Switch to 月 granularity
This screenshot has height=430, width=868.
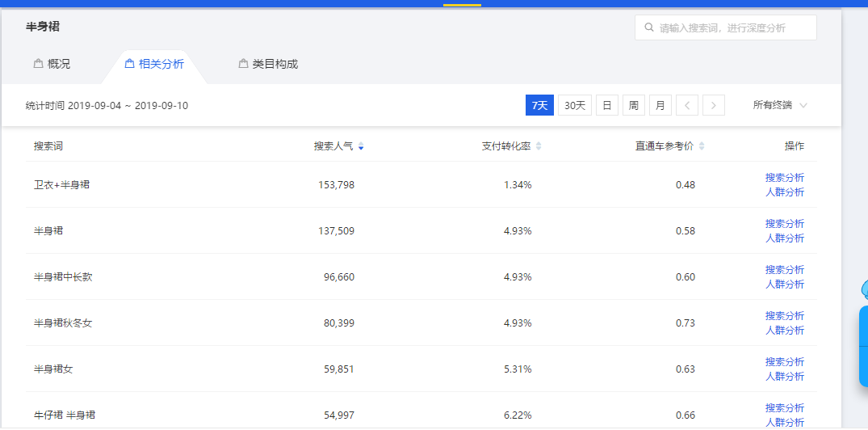click(x=660, y=105)
